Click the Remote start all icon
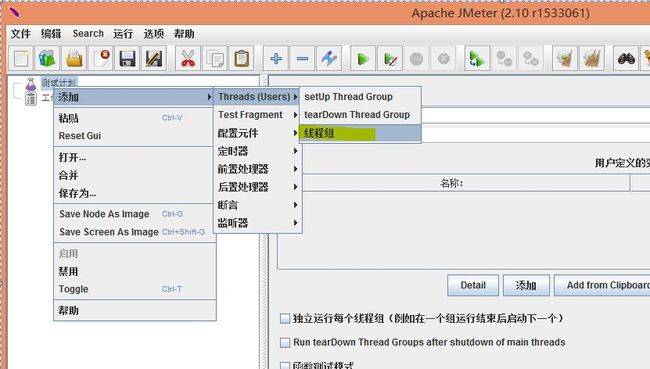This screenshot has height=369, width=650. pos(477,58)
